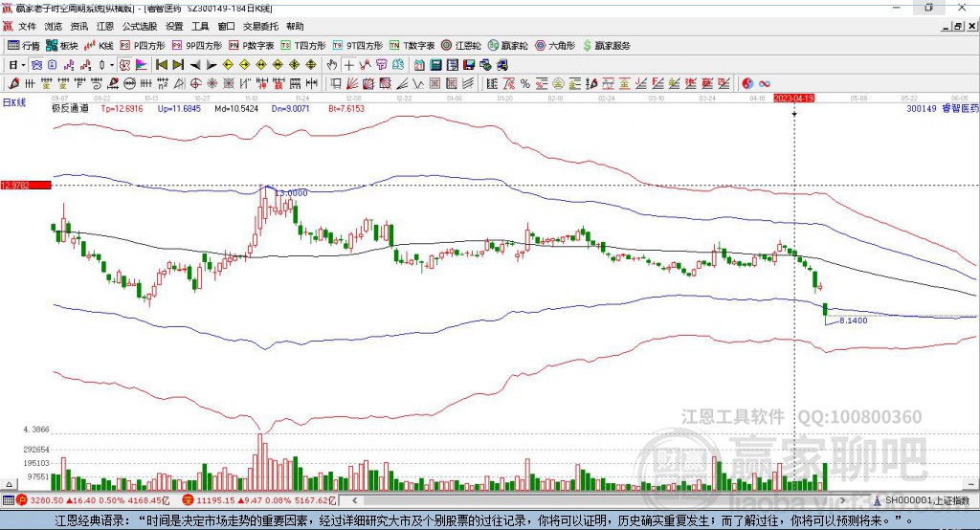Viewport: 980px width, 530px height.
Task: Expand the 日 period dropdown
Action: click(x=23, y=65)
